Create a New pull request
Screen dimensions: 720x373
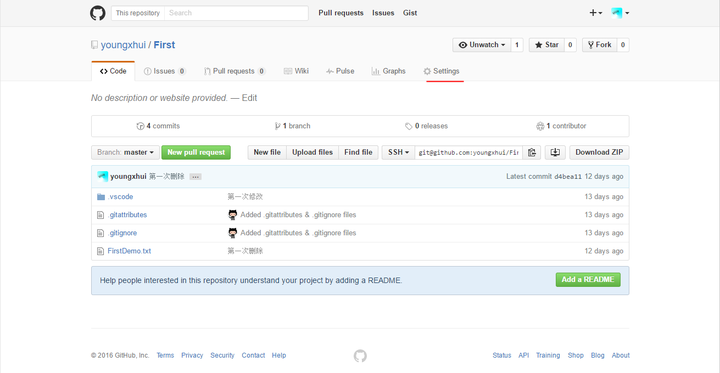pyautogui.click(x=196, y=153)
